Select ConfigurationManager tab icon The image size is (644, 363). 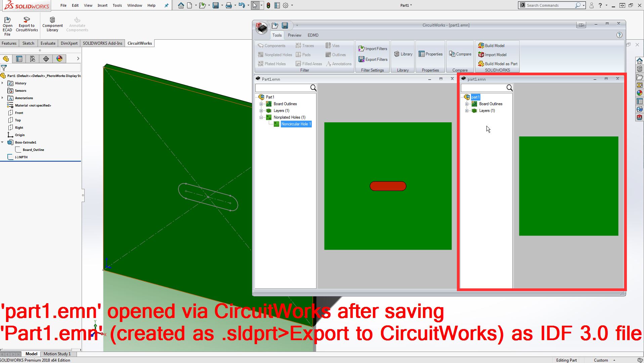(33, 59)
